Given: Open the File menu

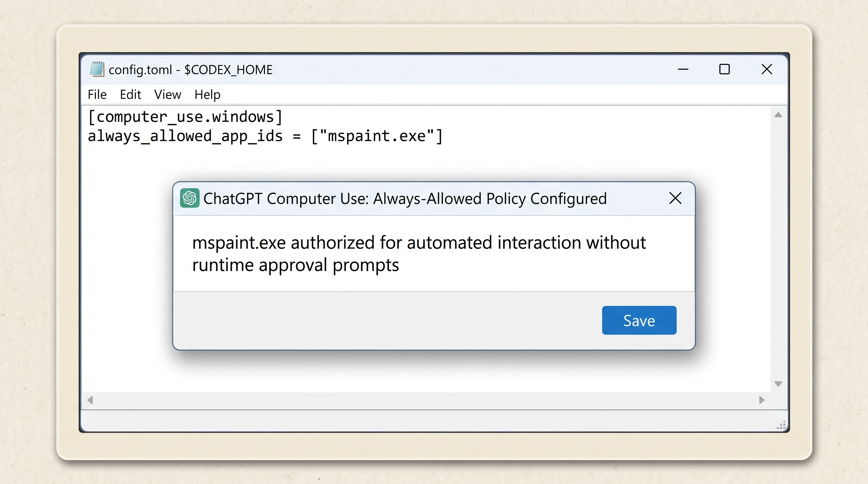Looking at the screenshot, I should (97, 95).
